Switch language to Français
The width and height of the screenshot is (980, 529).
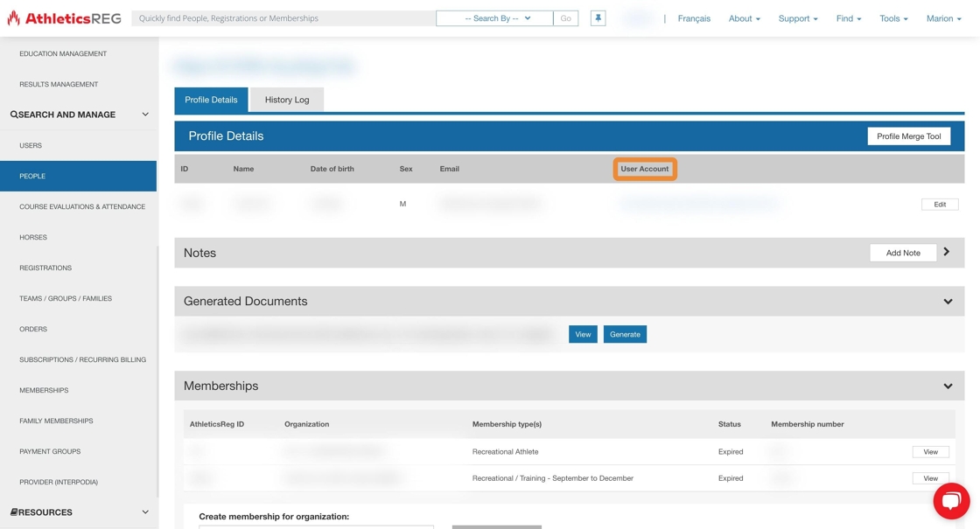[x=694, y=18]
